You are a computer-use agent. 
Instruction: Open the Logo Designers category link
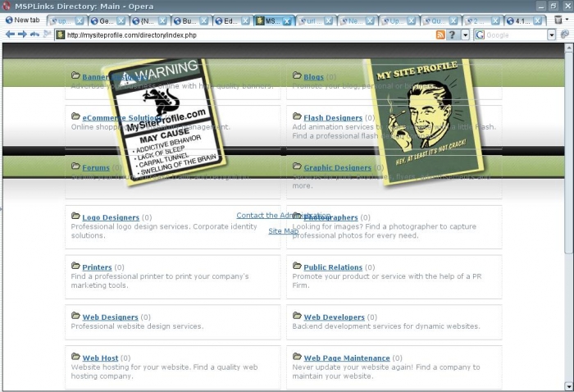coord(111,217)
